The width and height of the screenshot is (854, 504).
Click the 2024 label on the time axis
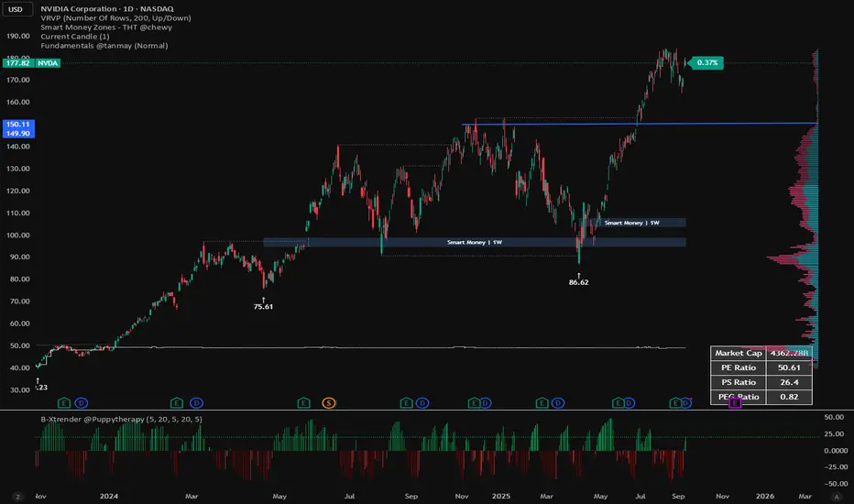pos(109,497)
